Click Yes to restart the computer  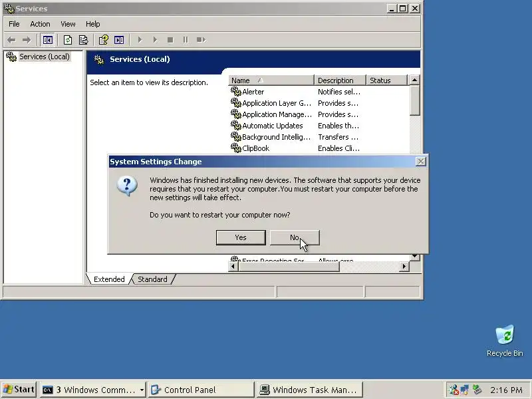(x=241, y=237)
